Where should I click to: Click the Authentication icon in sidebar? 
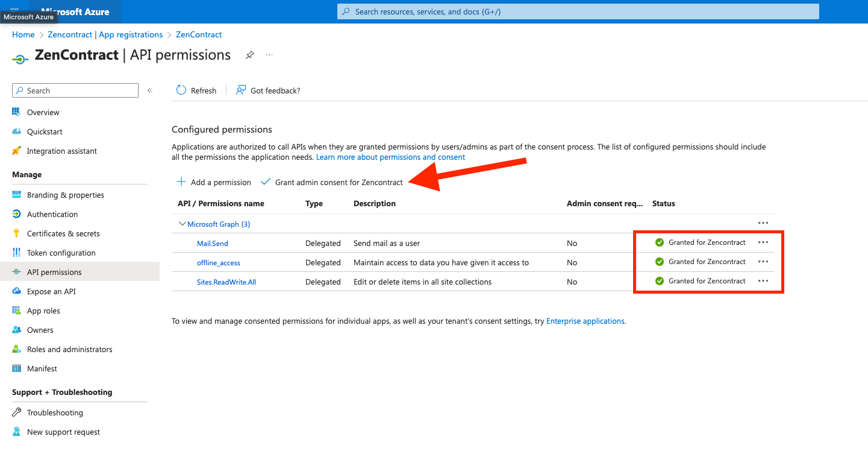coord(16,214)
